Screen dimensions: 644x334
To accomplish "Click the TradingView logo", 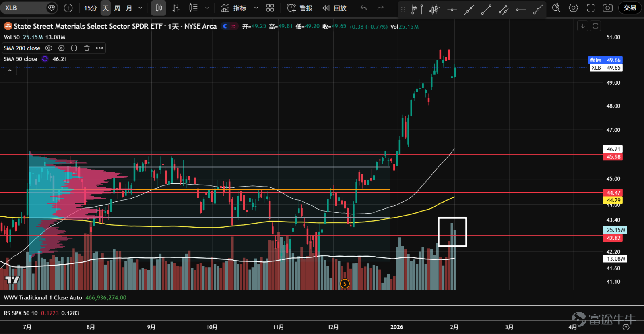I will point(12,280).
